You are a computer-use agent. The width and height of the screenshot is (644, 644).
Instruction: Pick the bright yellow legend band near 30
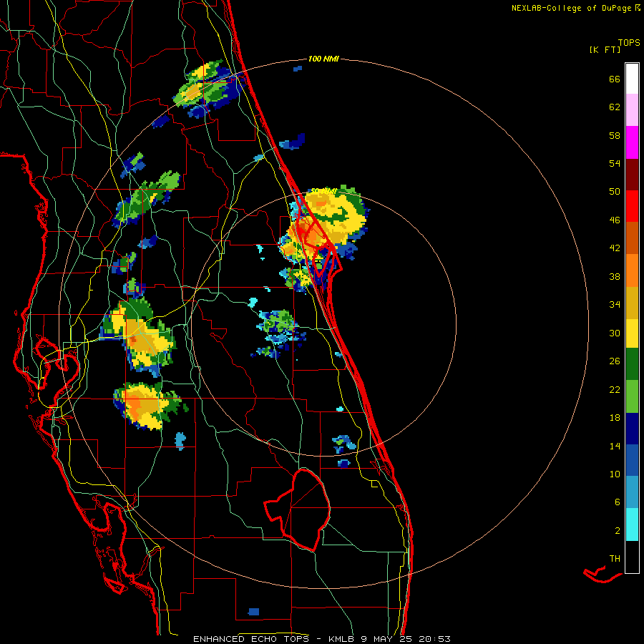pos(632,333)
